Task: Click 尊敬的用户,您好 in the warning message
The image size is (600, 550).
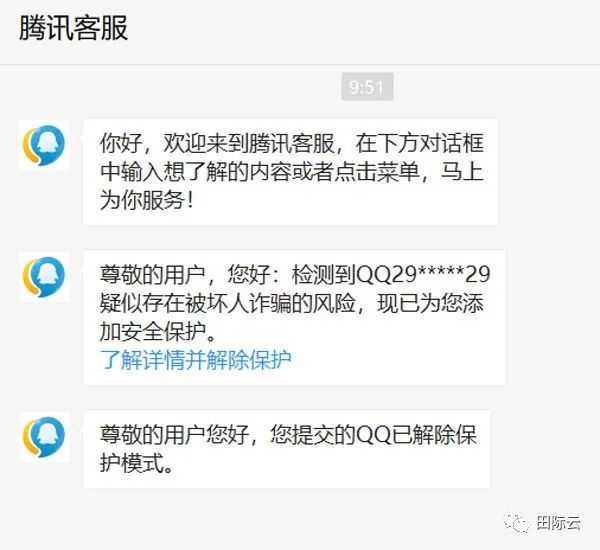Action: point(185,274)
